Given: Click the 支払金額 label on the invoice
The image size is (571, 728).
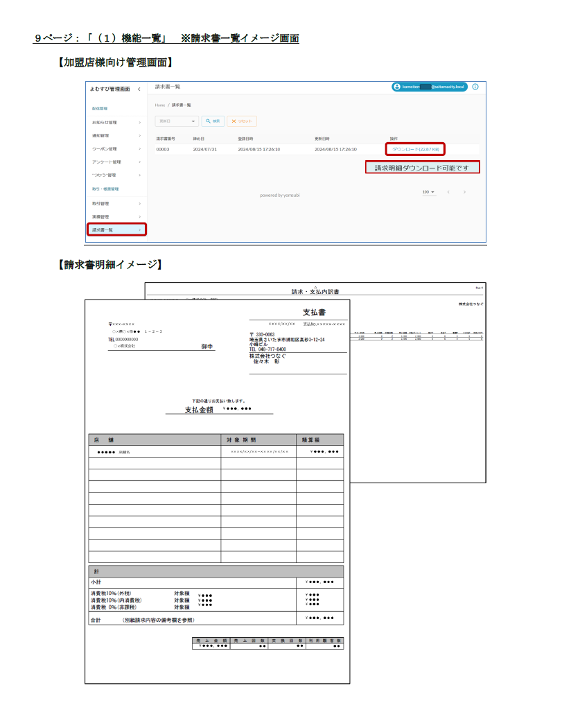Looking at the screenshot, I should [199, 410].
